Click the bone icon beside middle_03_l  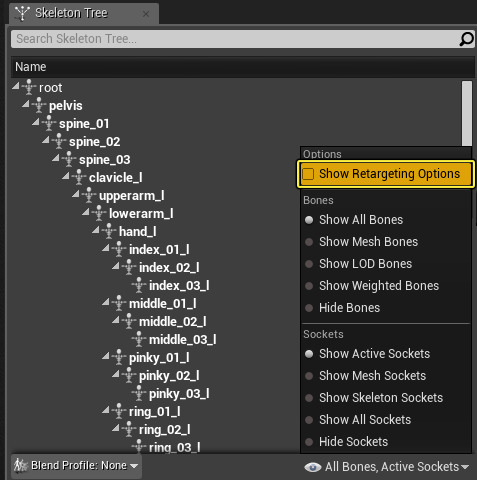139,339
